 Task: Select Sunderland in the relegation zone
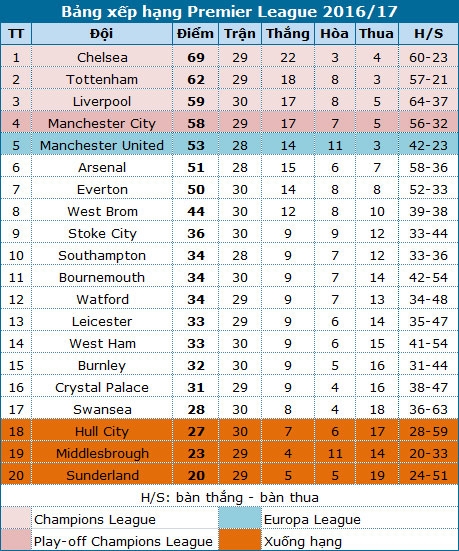point(102,475)
